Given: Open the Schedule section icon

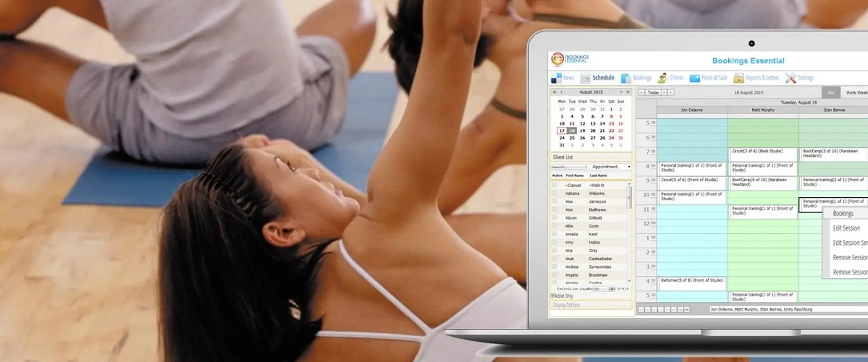Looking at the screenshot, I should tap(585, 78).
